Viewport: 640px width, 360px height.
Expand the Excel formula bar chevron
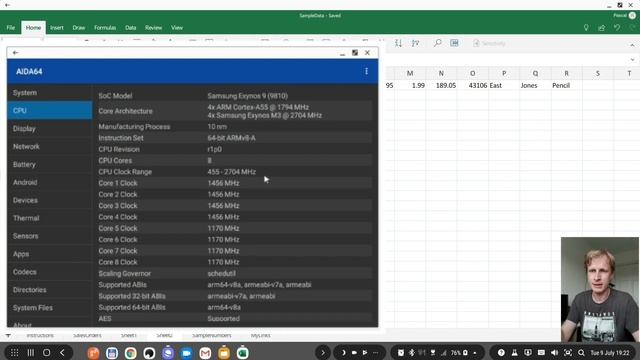tap(632, 60)
